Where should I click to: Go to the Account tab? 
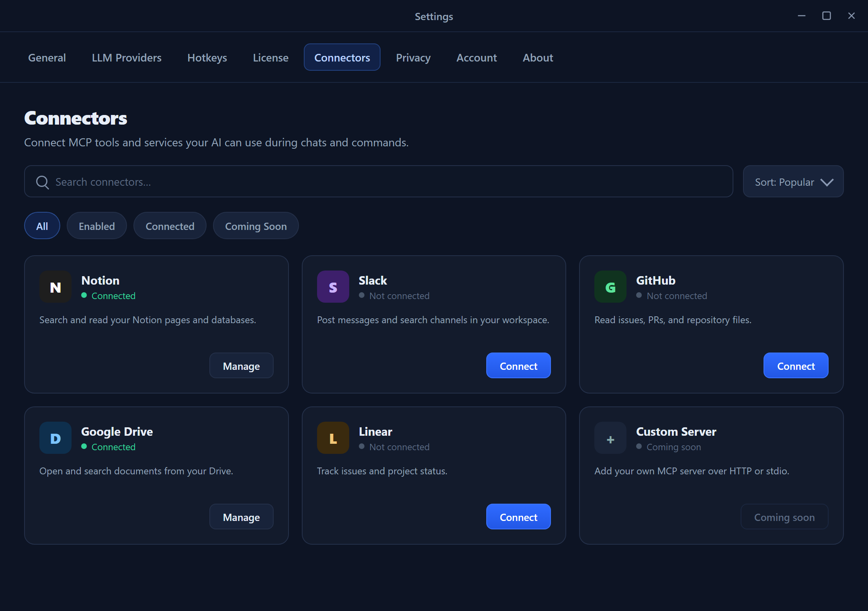477,57
